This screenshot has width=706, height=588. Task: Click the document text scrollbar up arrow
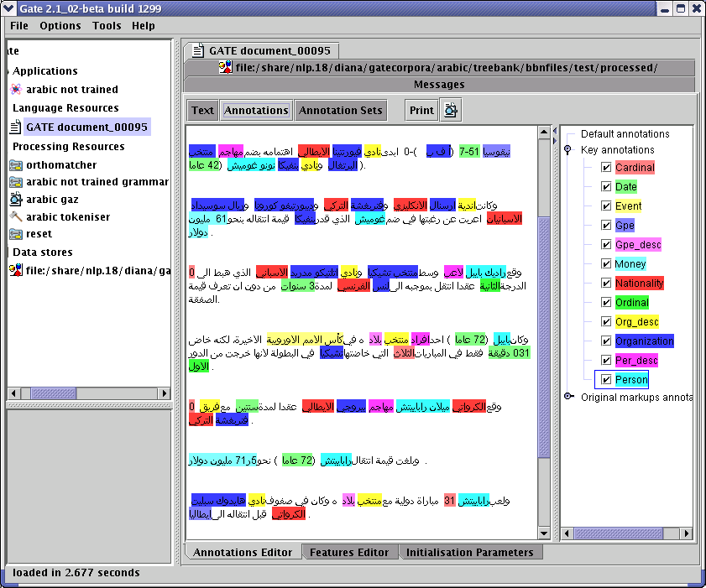[x=544, y=132]
